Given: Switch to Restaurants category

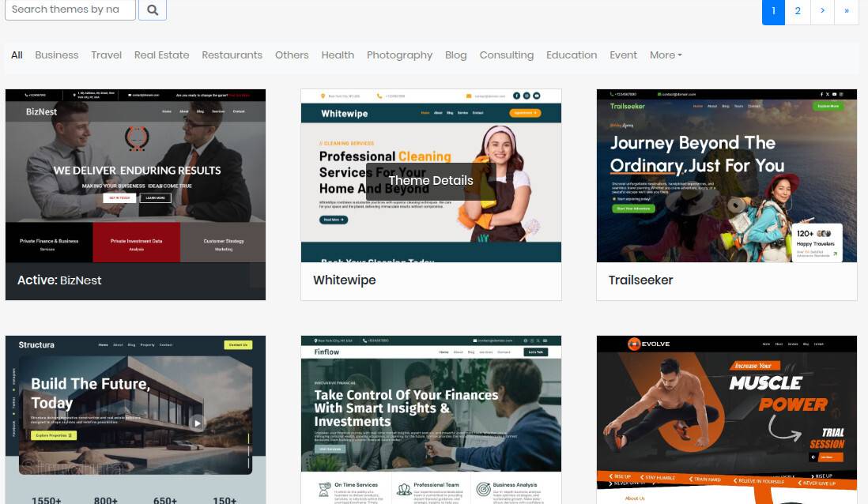Looking at the screenshot, I should [232, 55].
